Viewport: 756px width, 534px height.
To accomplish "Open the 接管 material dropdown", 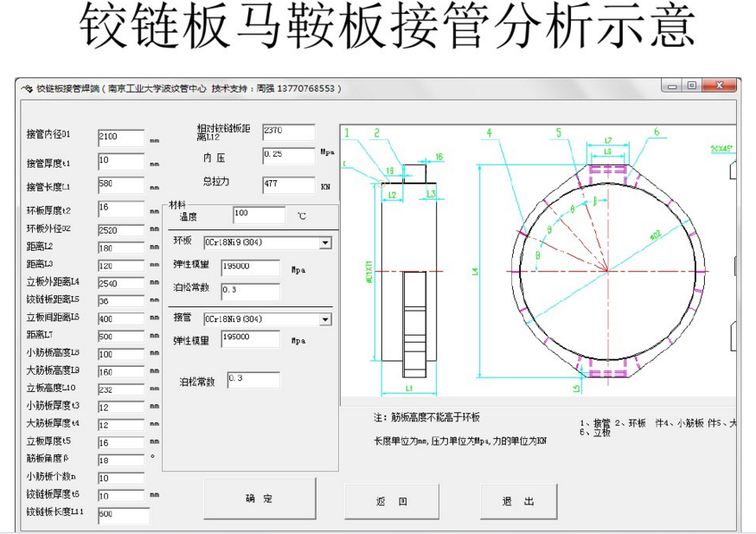I will click(x=325, y=319).
